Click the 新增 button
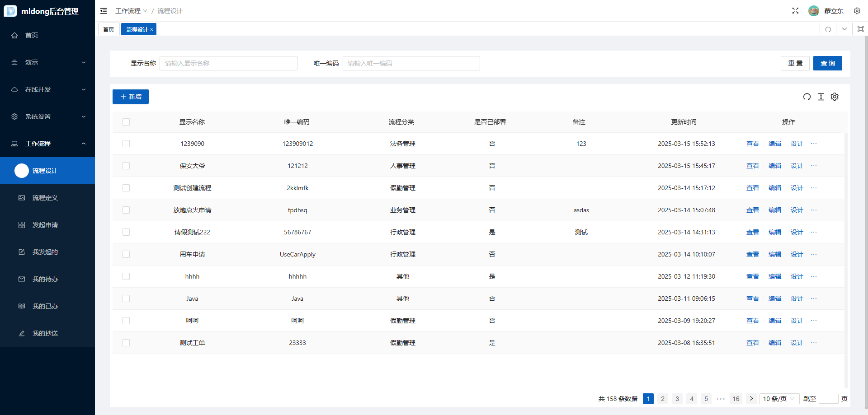 (131, 97)
